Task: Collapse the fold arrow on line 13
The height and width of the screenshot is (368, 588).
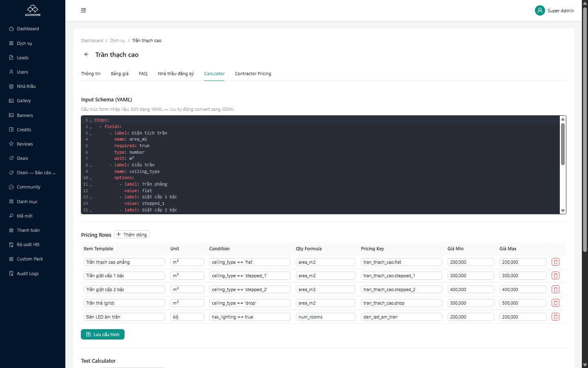Action: pyautogui.click(x=91, y=197)
